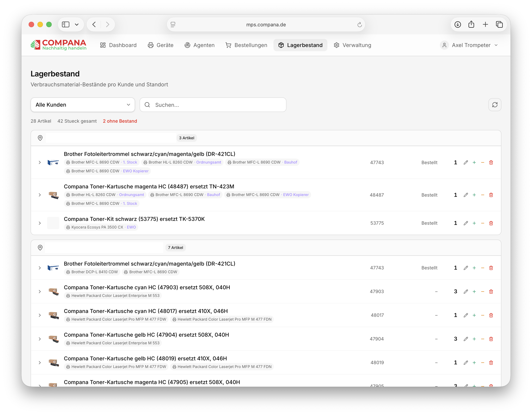532x415 pixels.
Task: Delete the Toner-Kit schwarz 53775 entry
Action: click(x=491, y=223)
